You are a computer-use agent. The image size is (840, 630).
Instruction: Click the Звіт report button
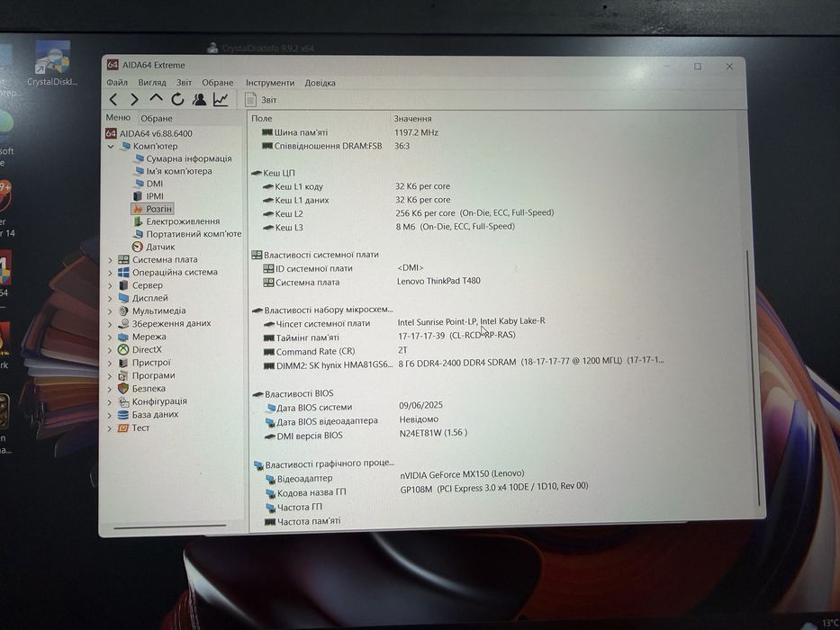(x=261, y=100)
